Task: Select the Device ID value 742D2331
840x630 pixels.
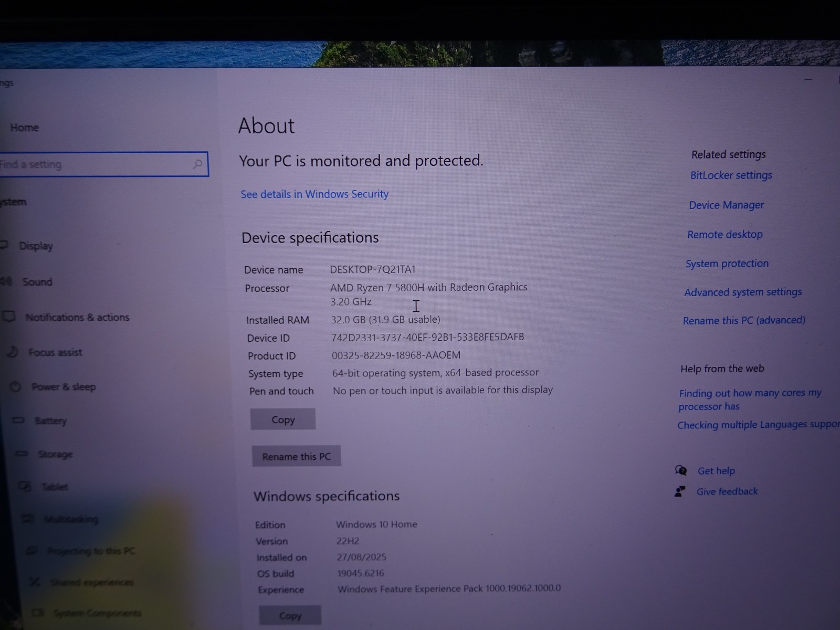Action: pos(427,337)
